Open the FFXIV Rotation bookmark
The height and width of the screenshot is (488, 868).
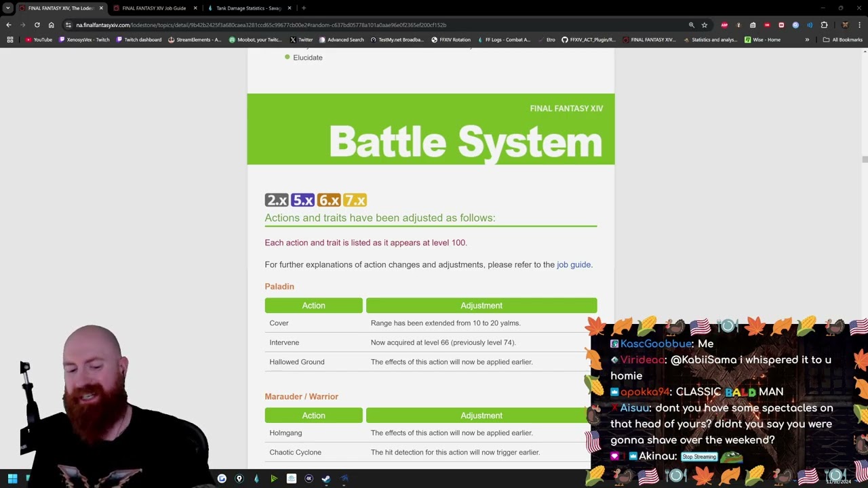(451, 40)
